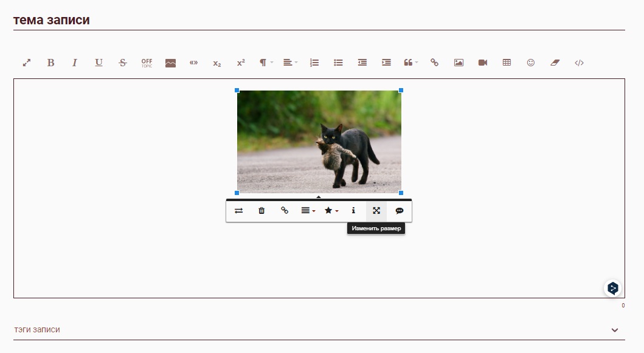Replace image using swap arrows icon
Viewport: 644px width, 353px height.
tap(238, 211)
